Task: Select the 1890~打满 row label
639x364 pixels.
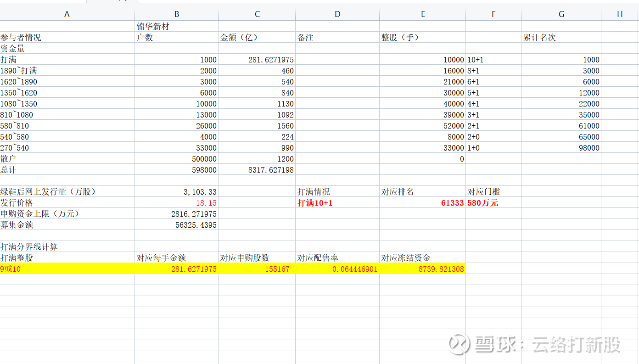Action: tap(67, 70)
